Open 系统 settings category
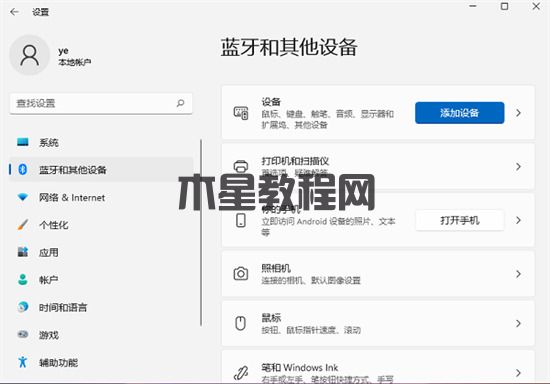550x384 pixels. [x=101, y=142]
